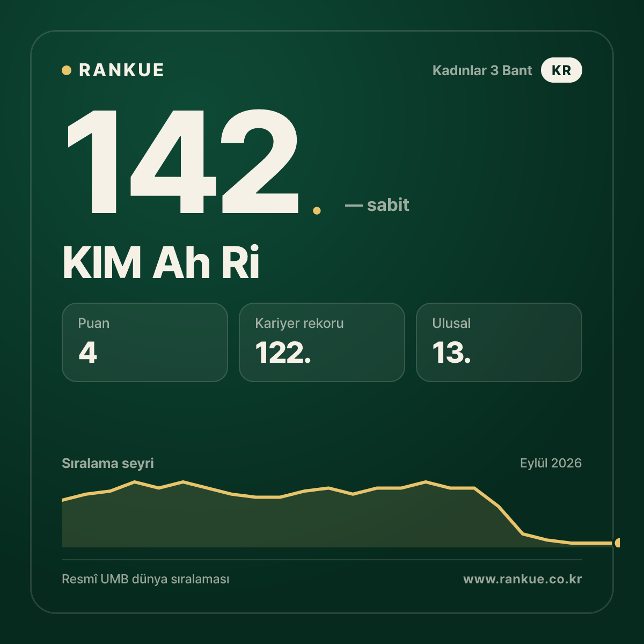Open the Puan stat card
The image size is (644, 644).
pyautogui.click(x=145, y=342)
